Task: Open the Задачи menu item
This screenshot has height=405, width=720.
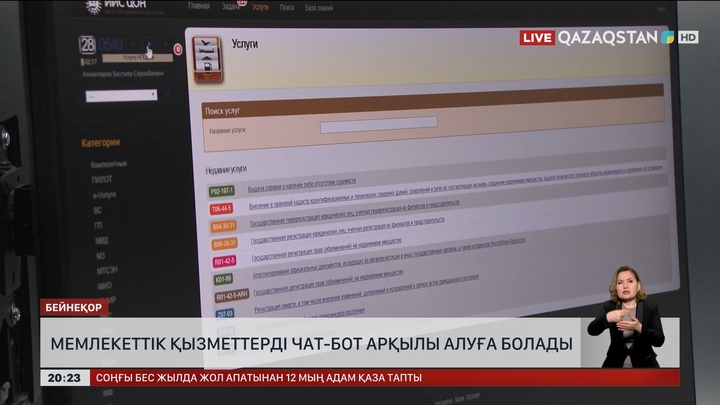Action: (231, 6)
